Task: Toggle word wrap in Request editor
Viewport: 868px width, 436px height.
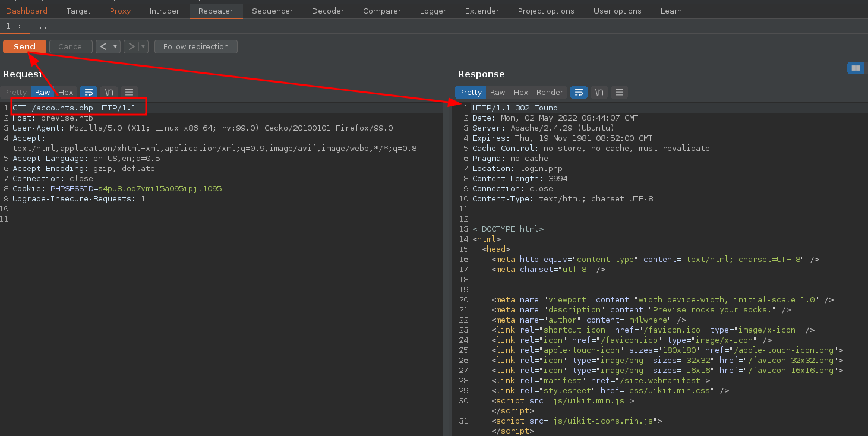Action: click(89, 92)
